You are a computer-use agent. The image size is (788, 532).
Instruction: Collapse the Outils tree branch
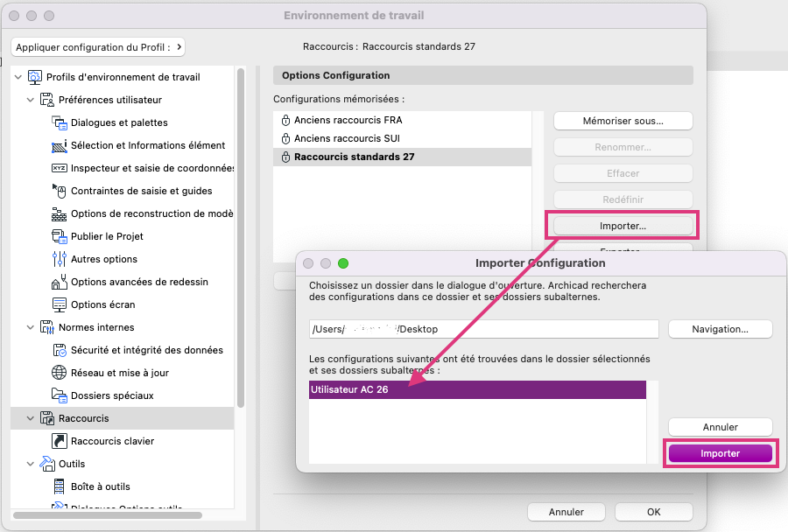tap(30, 464)
